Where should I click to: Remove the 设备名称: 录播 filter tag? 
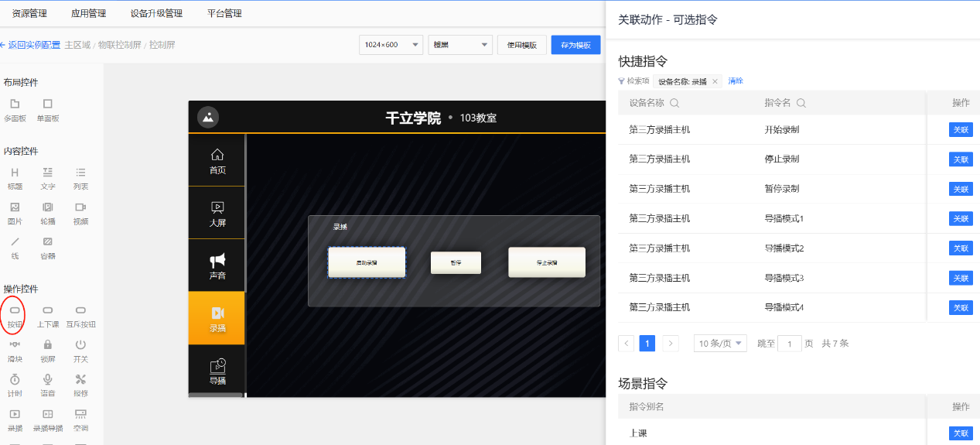(715, 81)
